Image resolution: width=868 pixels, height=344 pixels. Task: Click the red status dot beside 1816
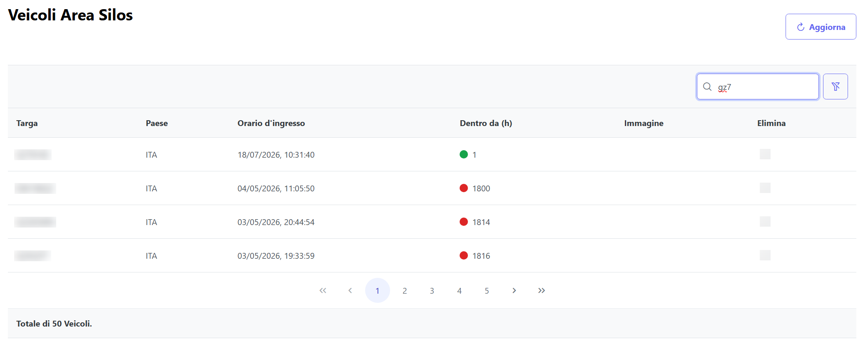click(464, 255)
